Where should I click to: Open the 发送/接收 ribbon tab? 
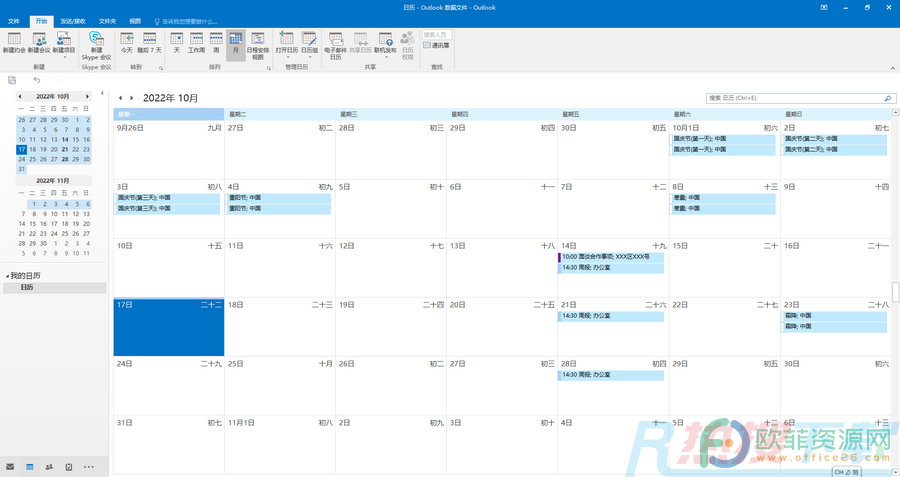pos(73,21)
